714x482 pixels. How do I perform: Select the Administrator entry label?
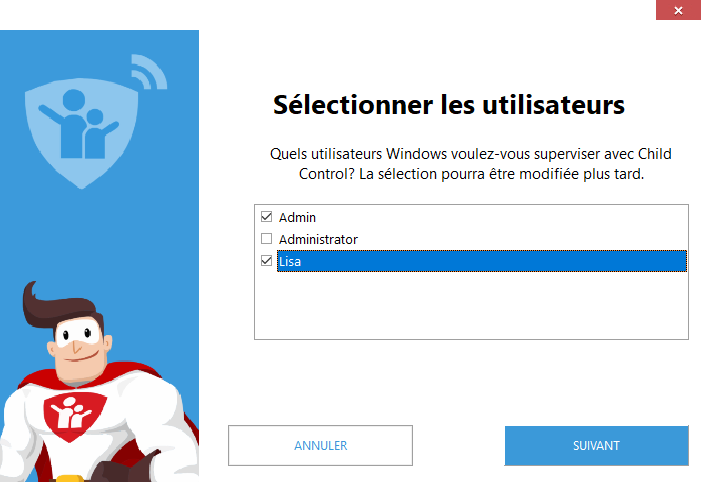click(x=318, y=239)
